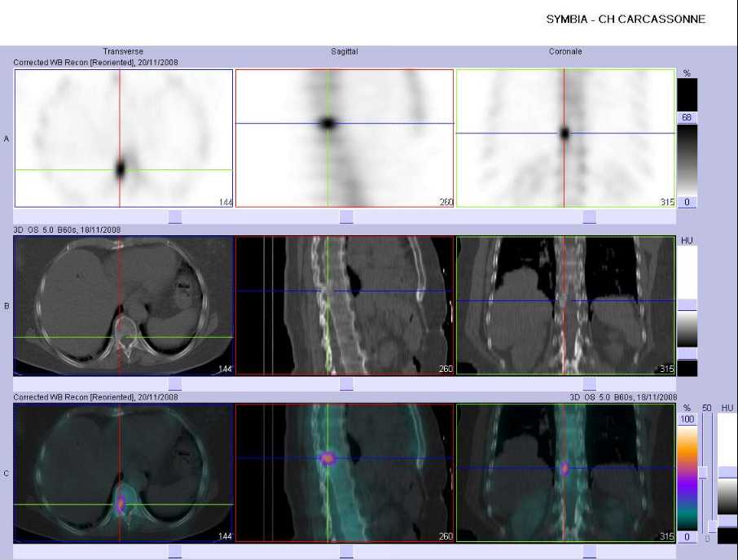Select the CT coronal view in row B

coord(565,305)
